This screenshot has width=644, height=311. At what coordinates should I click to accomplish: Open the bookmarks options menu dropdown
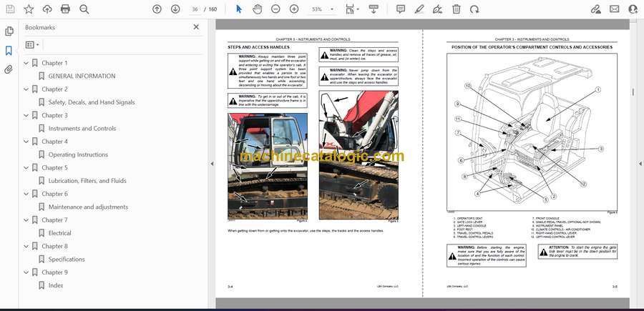coord(32,45)
